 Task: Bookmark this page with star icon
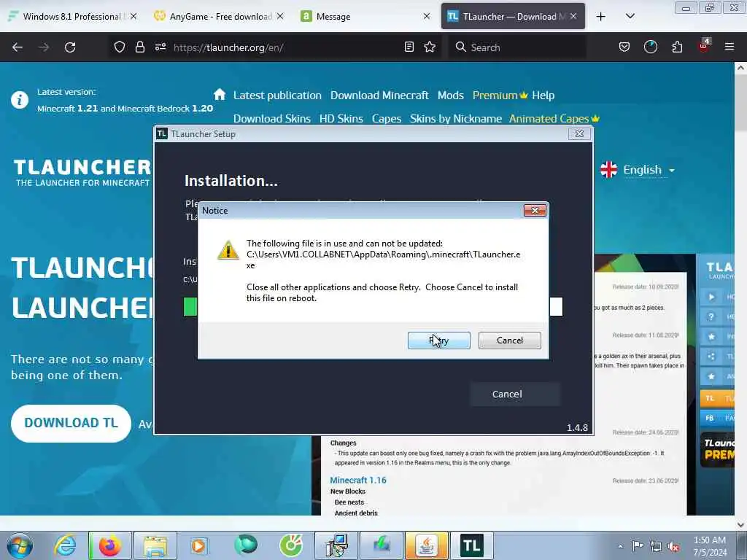(430, 47)
